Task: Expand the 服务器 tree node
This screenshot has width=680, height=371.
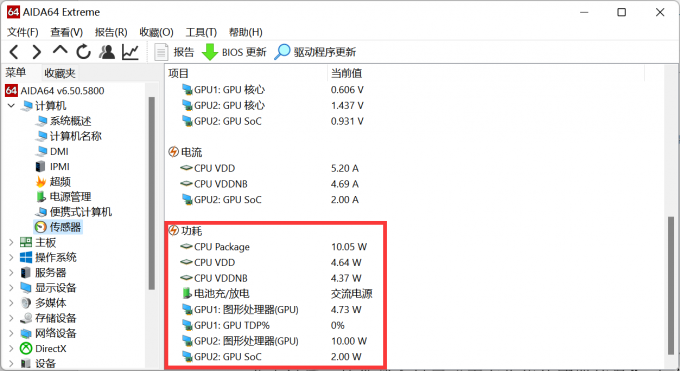Action: click(x=11, y=273)
